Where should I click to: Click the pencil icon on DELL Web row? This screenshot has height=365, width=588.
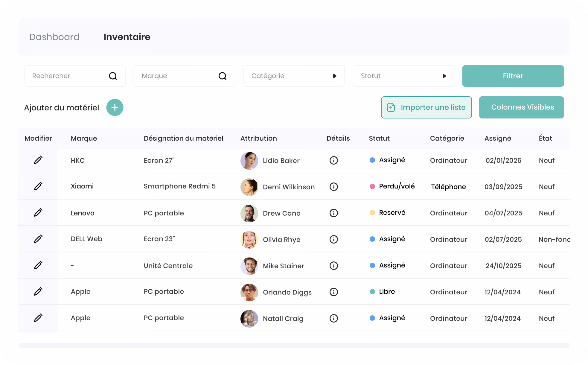(x=38, y=239)
